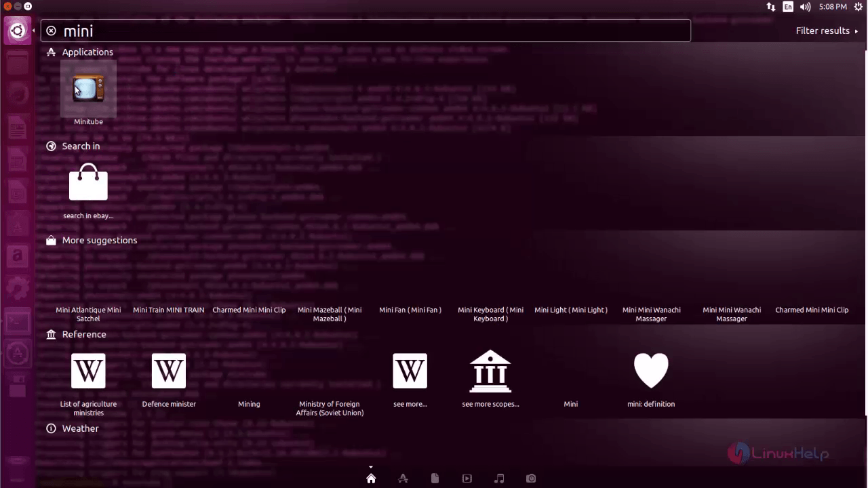This screenshot has height=488, width=868.
Task: Open the Minitube application icon
Action: click(x=88, y=89)
